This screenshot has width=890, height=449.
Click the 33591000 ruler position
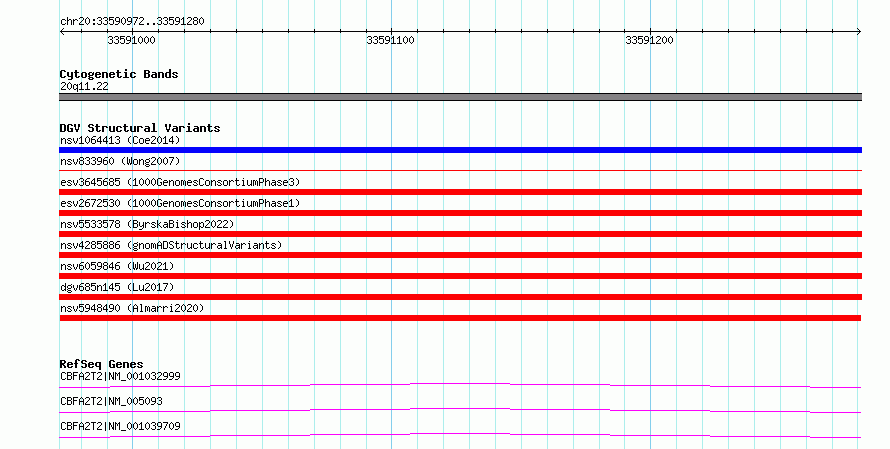point(131,40)
